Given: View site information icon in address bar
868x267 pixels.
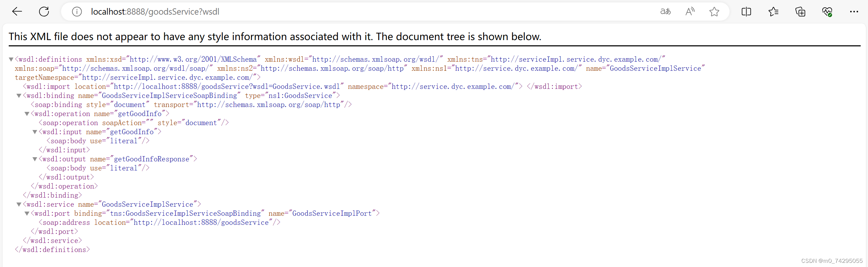Looking at the screenshot, I should [x=77, y=12].
